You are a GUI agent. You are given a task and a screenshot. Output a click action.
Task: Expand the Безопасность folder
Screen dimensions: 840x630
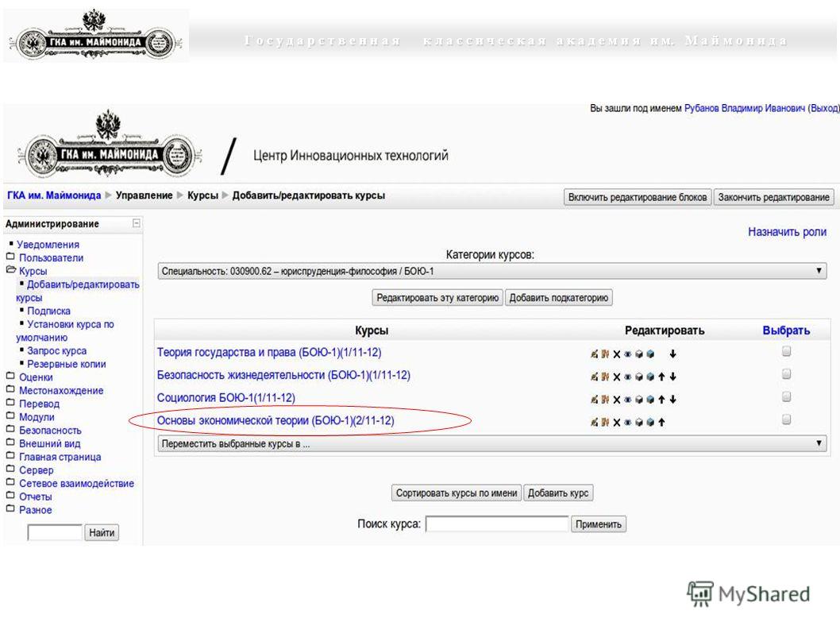pyautogui.click(x=10, y=430)
